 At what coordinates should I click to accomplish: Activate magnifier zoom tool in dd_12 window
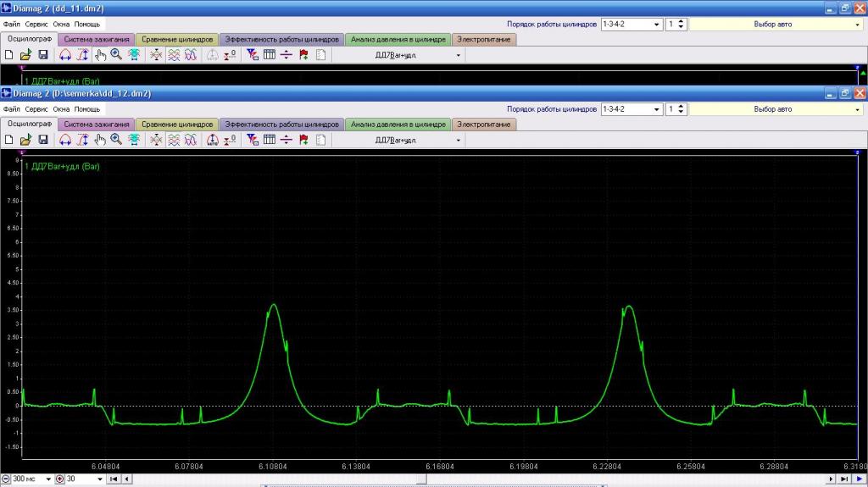116,140
